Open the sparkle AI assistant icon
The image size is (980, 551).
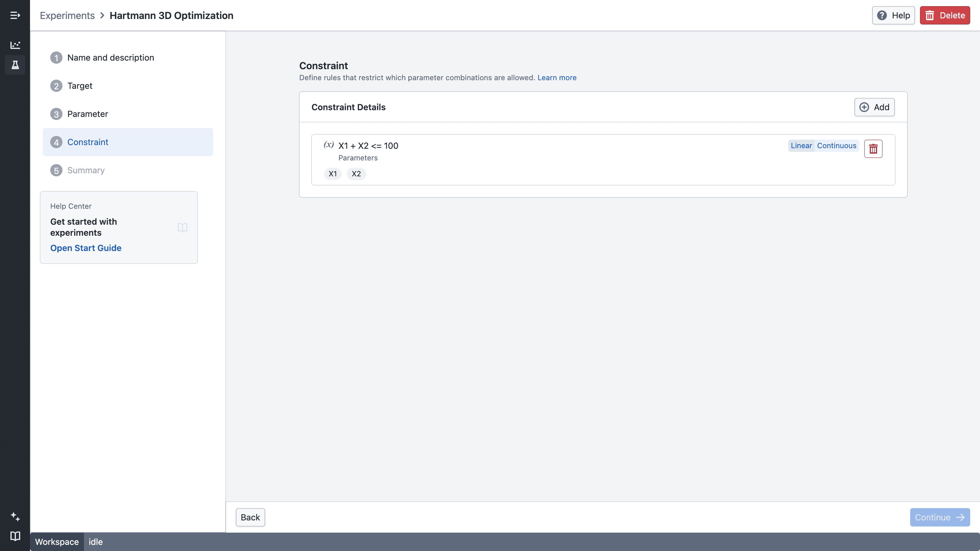(15, 516)
